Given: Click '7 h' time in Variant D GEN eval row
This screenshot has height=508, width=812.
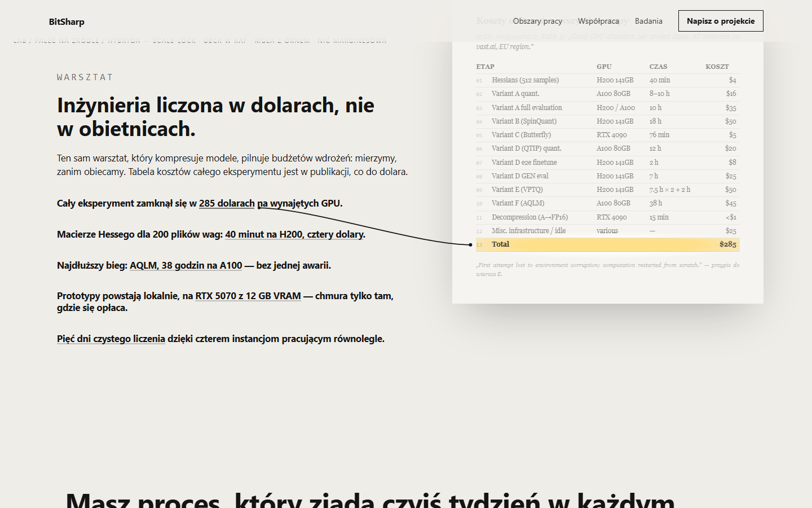Looking at the screenshot, I should 654,176.
